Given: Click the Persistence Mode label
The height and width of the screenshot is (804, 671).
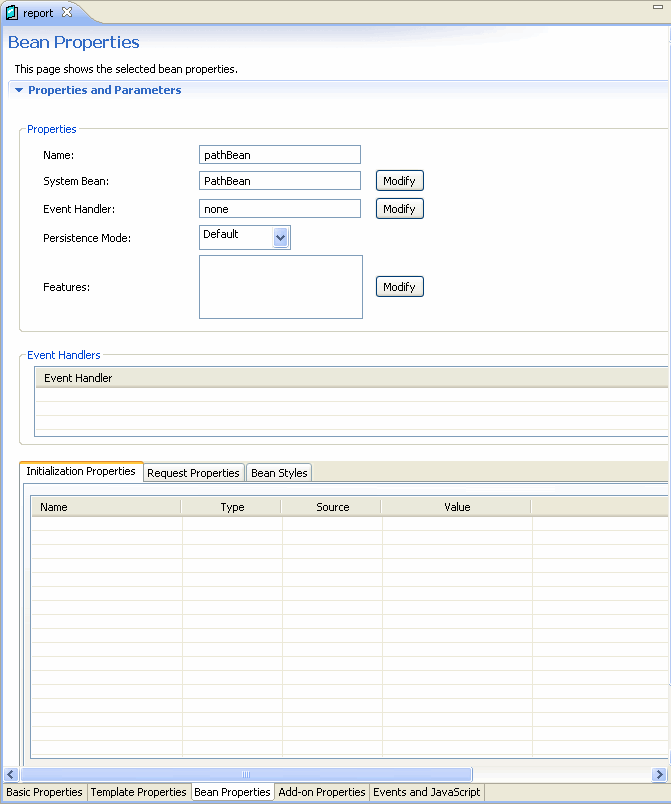Looking at the screenshot, I should click(x=87, y=238).
